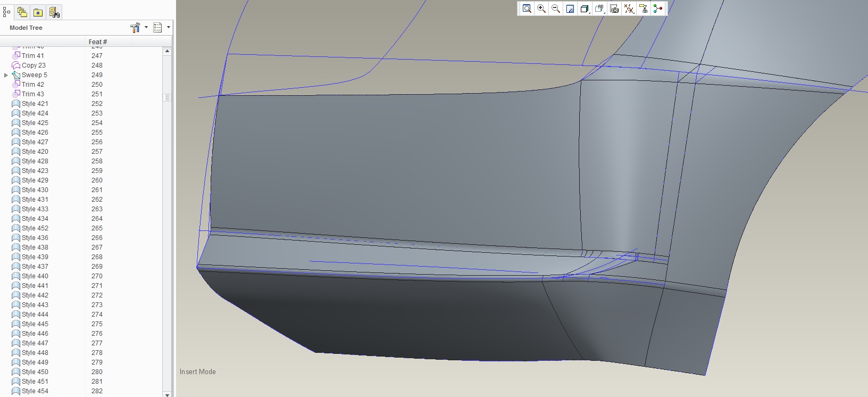
Task: Click the Model Tree scrollbar thumb
Action: click(167, 97)
